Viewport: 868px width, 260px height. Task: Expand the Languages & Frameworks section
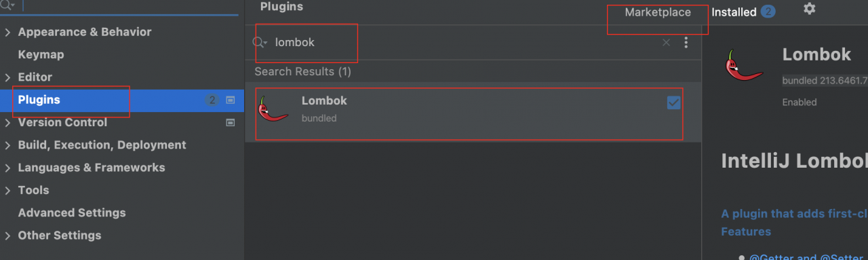coord(7,168)
